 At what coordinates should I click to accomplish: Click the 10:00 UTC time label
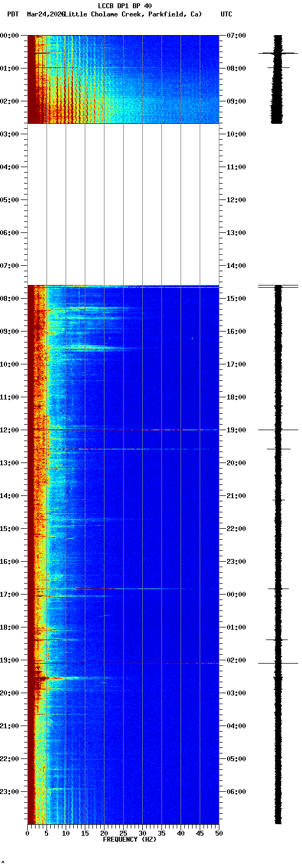[x=236, y=134]
